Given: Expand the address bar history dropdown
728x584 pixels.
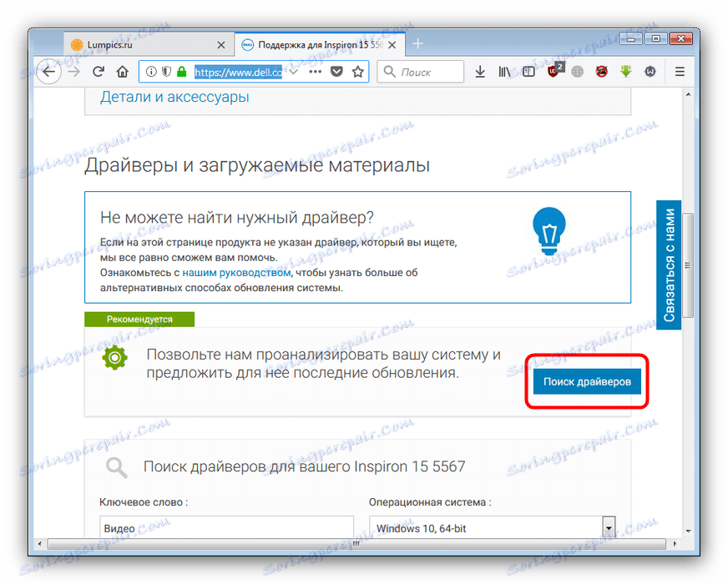Looking at the screenshot, I should [x=293, y=72].
